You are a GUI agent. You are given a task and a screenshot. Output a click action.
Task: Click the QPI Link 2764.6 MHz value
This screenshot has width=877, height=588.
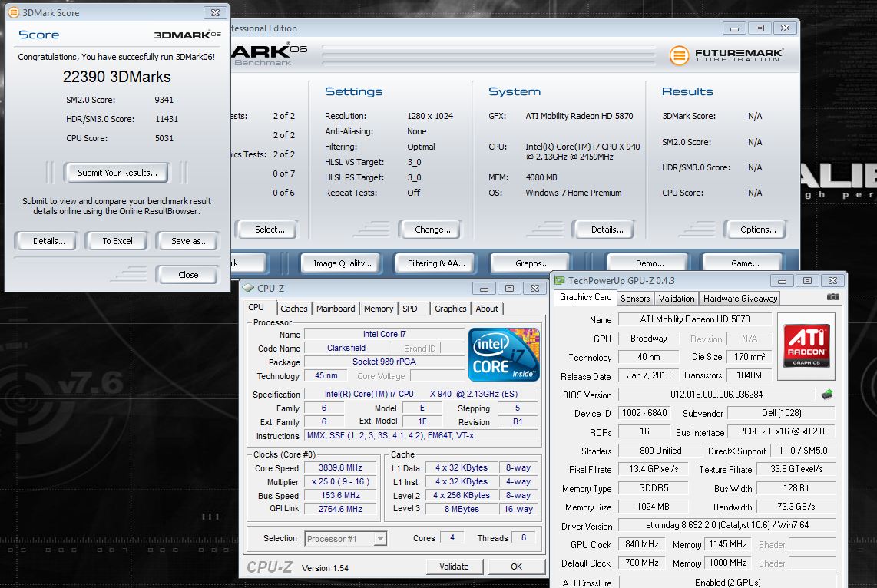(341, 509)
